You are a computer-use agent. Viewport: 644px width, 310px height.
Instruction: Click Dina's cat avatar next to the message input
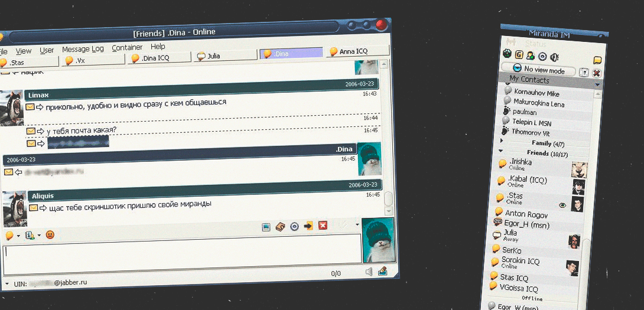pos(379,240)
